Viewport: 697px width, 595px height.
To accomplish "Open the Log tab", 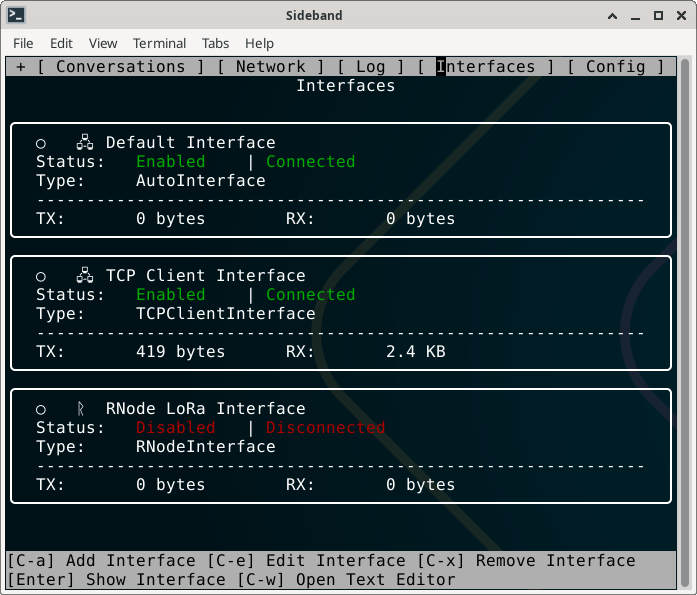I will [x=370, y=67].
